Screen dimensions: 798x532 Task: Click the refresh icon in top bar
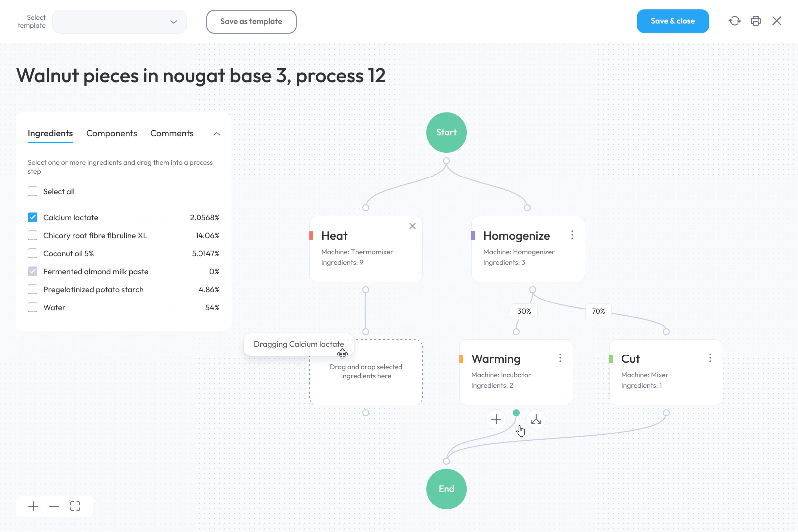click(735, 21)
